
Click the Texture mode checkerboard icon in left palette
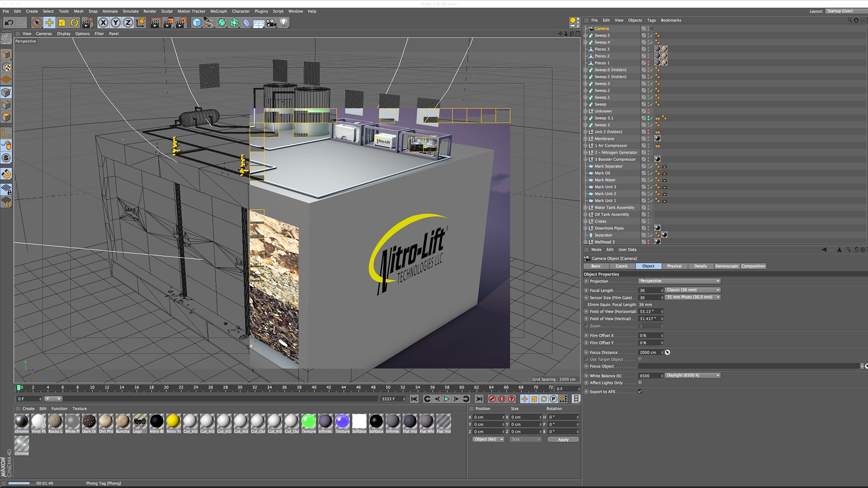pyautogui.click(x=6, y=67)
